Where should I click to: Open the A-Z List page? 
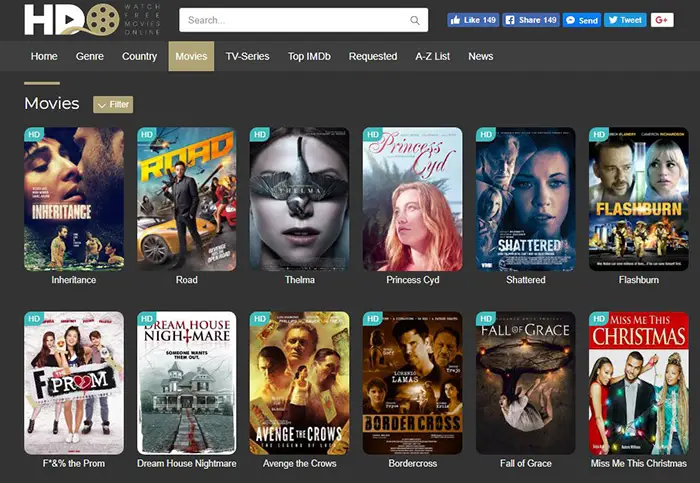tap(433, 56)
